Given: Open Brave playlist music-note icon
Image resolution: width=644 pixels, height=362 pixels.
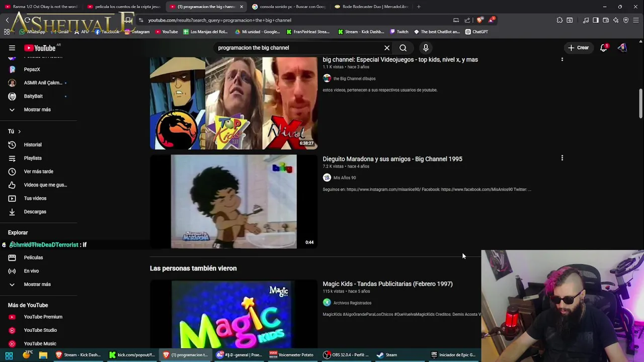Looking at the screenshot, I should [586, 20].
